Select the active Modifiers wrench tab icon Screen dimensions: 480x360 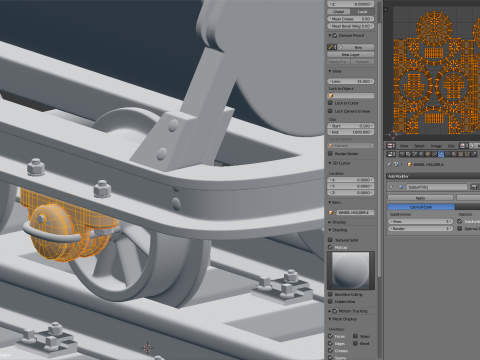(x=441, y=154)
